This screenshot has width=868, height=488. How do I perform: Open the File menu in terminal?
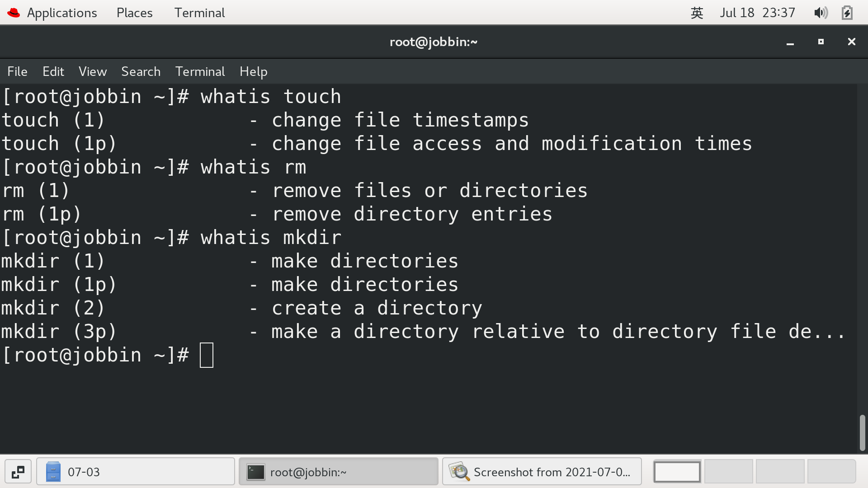[17, 71]
